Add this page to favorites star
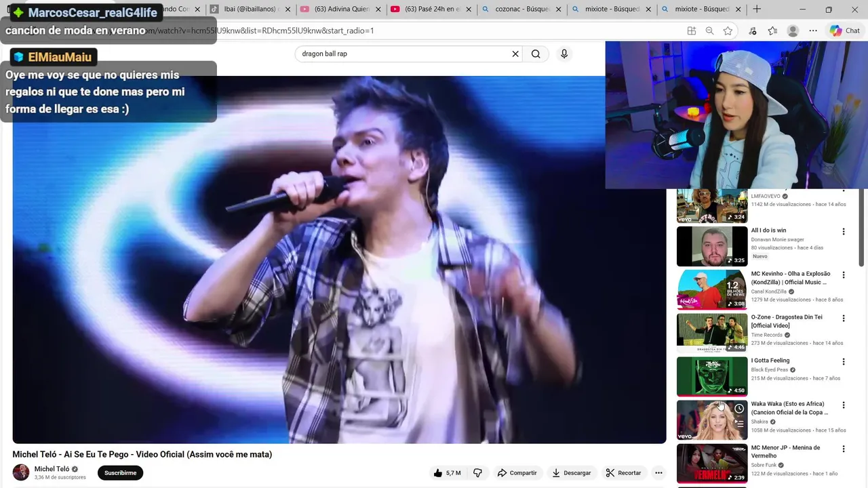This screenshot has width=868, height=488. point(728,30)
